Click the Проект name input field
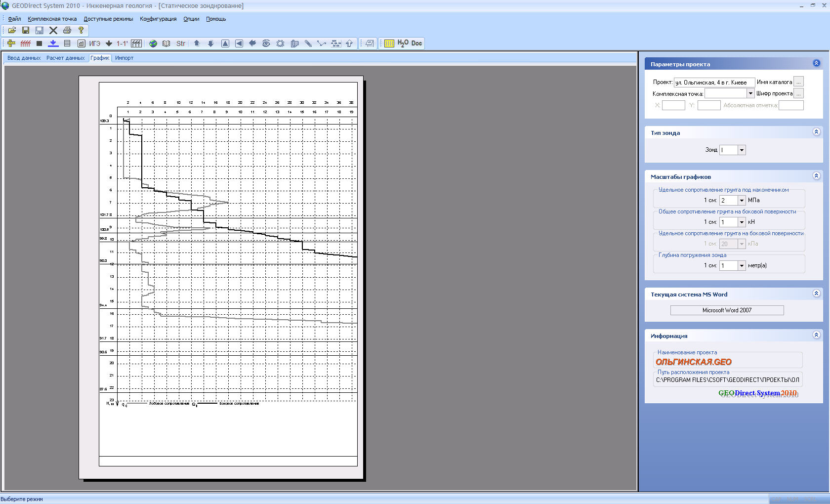The image size is (830, 504). click(714, 83)
